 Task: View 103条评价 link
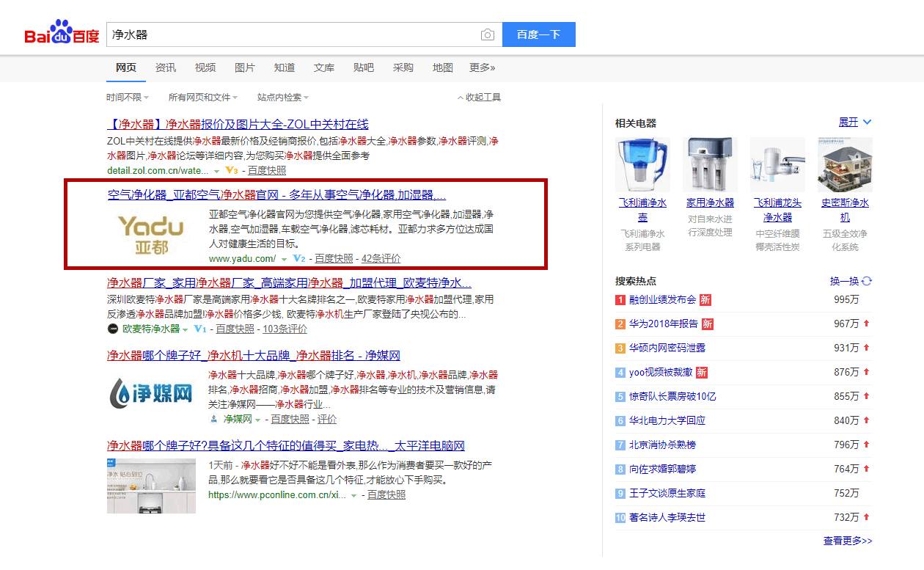click(x=285, y=329)
